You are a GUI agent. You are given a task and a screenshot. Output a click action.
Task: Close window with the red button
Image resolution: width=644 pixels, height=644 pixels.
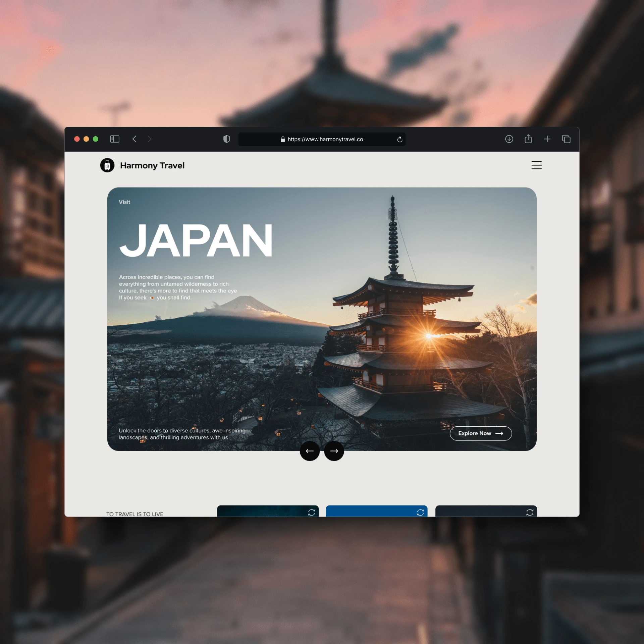(x=77, y=139)
